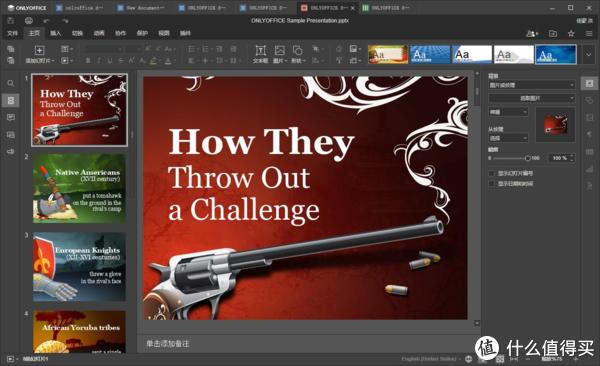Apply the first red-gold theme thumbnail

point(388,54)
